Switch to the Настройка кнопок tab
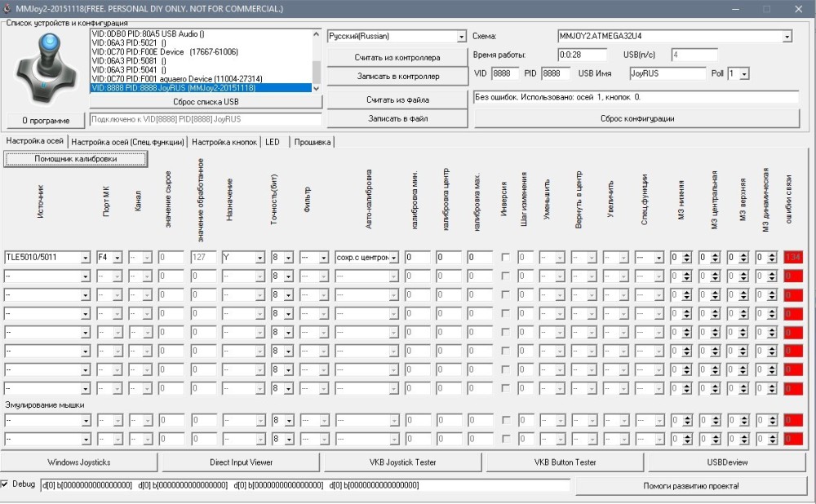The height and width of the screenshot is (504, 816). pyautogui.click(x=224, y=142)
